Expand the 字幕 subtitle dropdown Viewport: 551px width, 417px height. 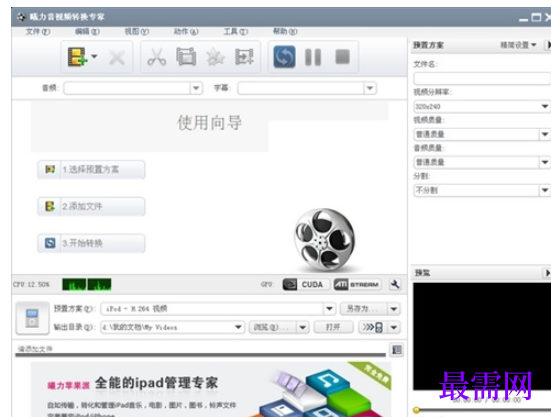(x=370, y=88)
